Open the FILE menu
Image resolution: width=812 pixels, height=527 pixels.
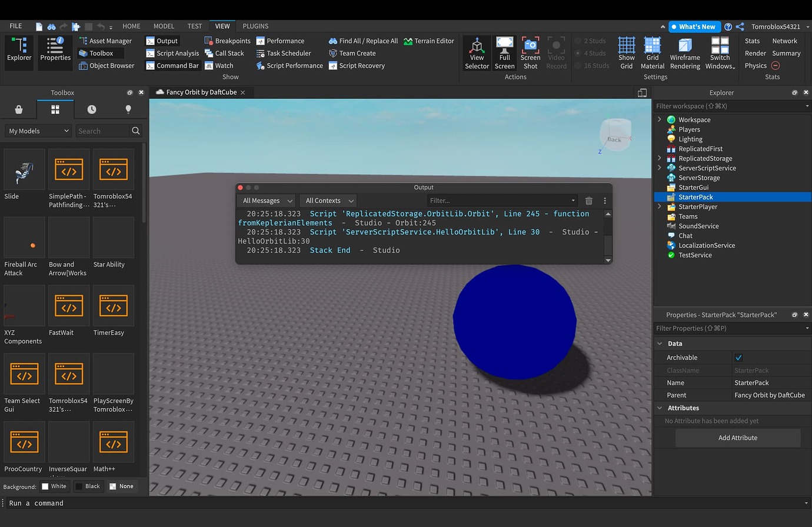click(x=15, y=26)
